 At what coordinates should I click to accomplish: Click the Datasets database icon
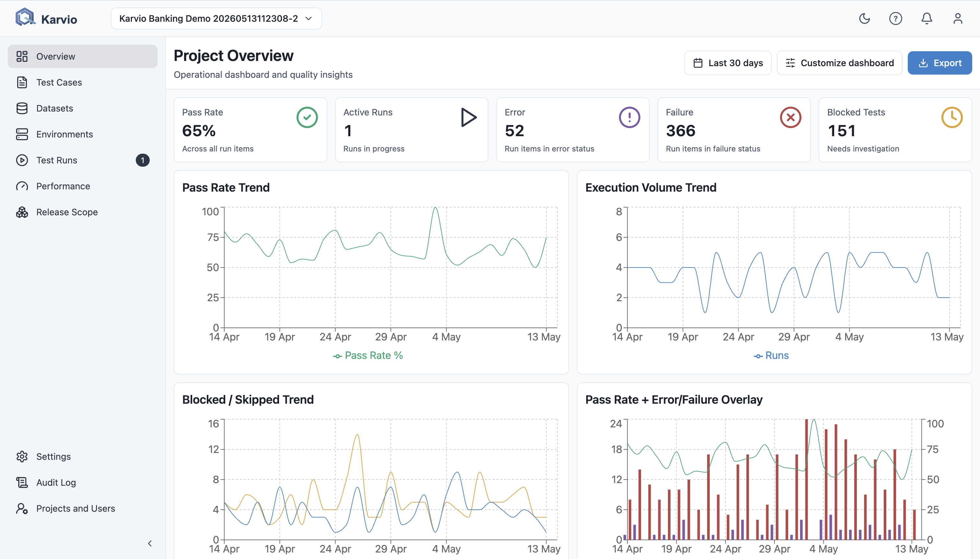(x=22, y=108)
